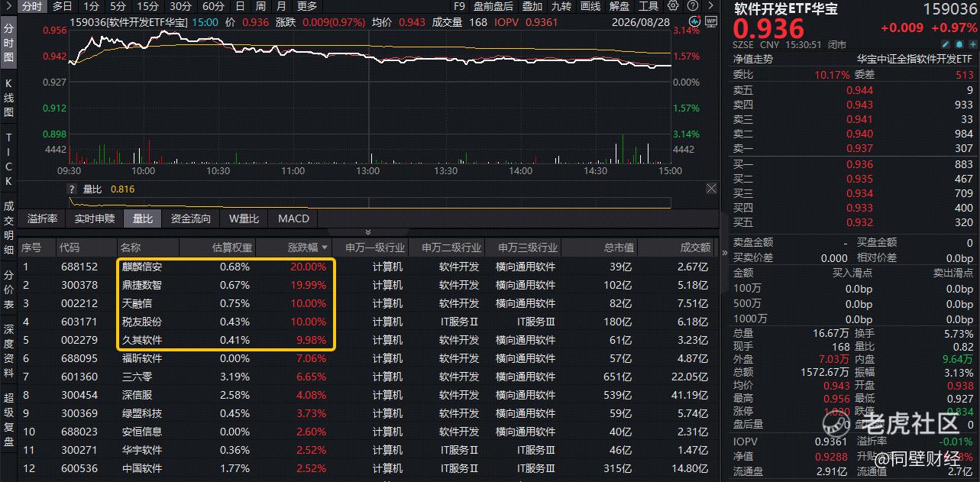This screenshot has height=482, width=980.
Task: Click the 华宝中证全指软件开发ETF fund name
Action: click(x=914, y=58)
